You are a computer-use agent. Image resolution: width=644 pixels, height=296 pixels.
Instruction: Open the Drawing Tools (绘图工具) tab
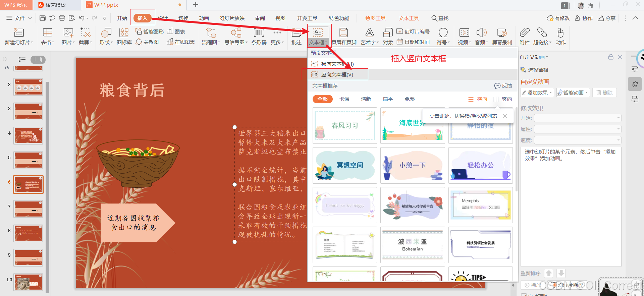[x=375, y=18]
